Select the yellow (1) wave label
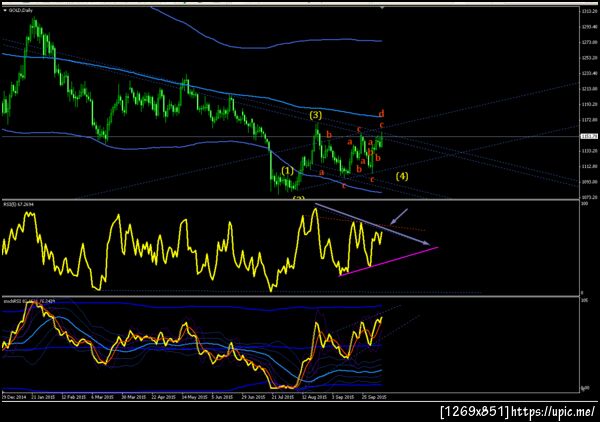 pos(287,171)
